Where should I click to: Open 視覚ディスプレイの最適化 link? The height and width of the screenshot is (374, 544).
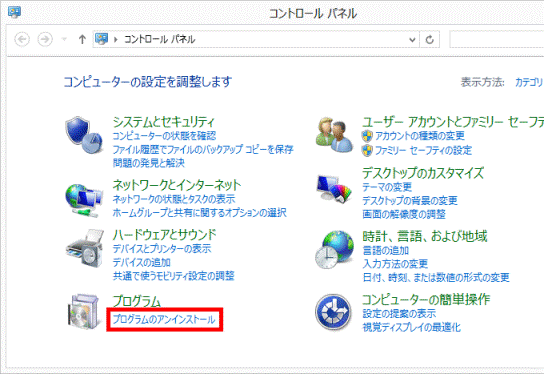pos(411,327)
